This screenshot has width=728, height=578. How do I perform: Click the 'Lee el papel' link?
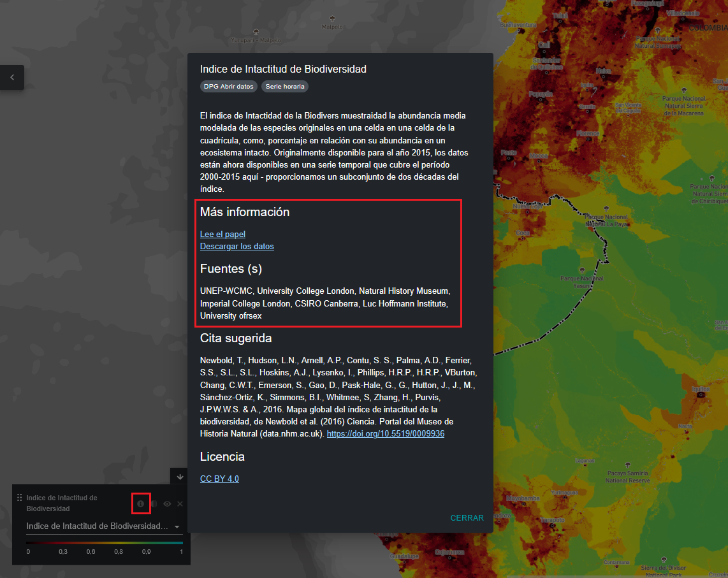point(222,234)
